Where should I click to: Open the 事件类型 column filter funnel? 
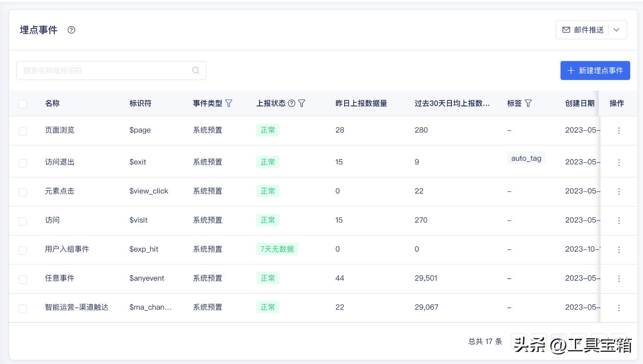point(229,103)
